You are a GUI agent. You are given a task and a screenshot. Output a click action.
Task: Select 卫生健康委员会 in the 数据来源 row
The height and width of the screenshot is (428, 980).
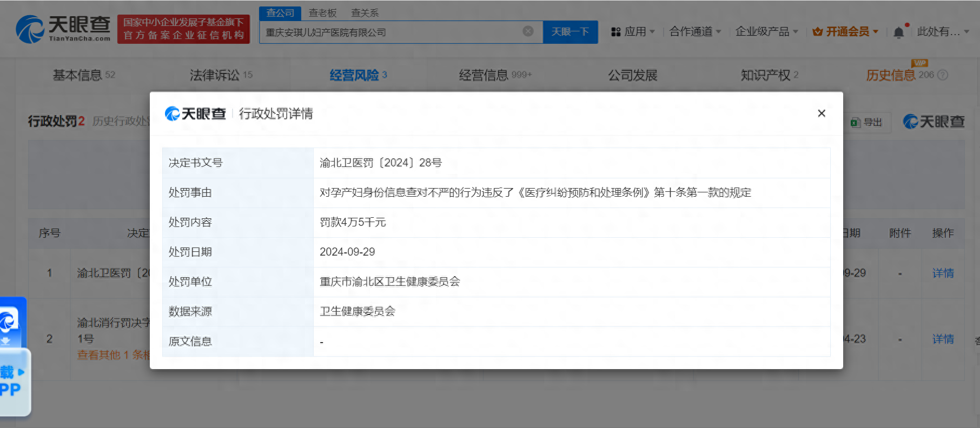357,311
